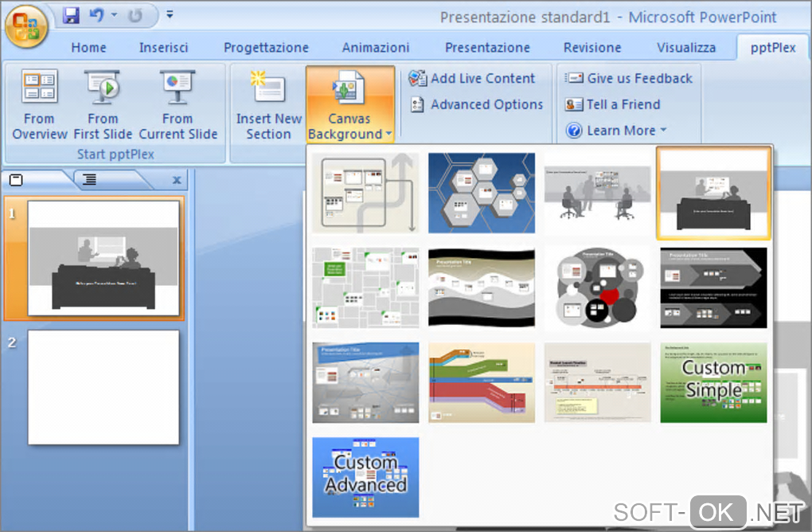Viewport: 812px width, 532px height.
Task: Choose the wavy gray bands background
Action: (482, 288)
